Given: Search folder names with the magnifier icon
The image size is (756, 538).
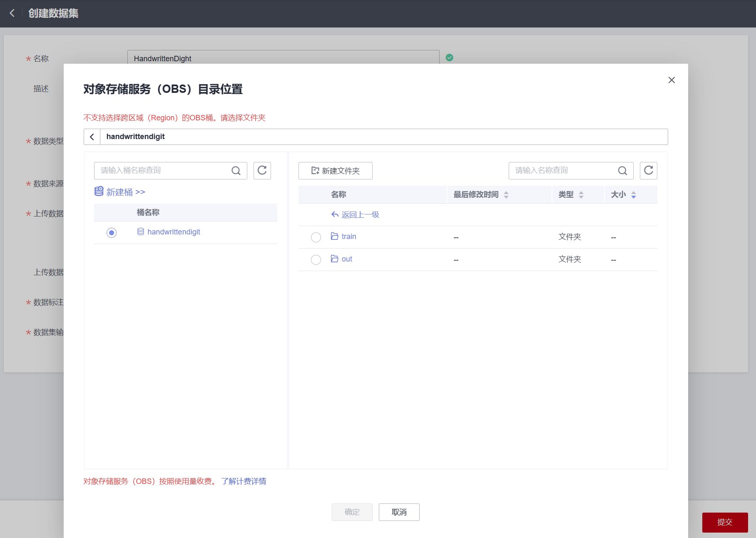Looking at the screenshot, I should (622, 171).
